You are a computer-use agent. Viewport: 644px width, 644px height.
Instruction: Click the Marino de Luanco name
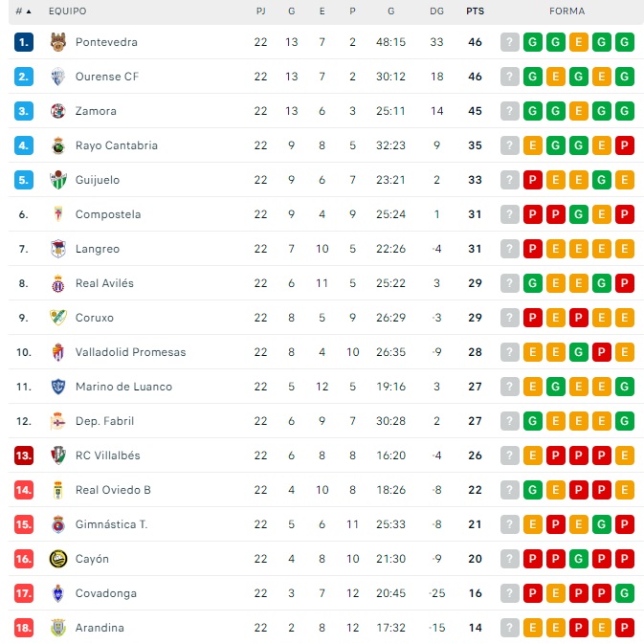pyautogui.click(x=123, y=387)
